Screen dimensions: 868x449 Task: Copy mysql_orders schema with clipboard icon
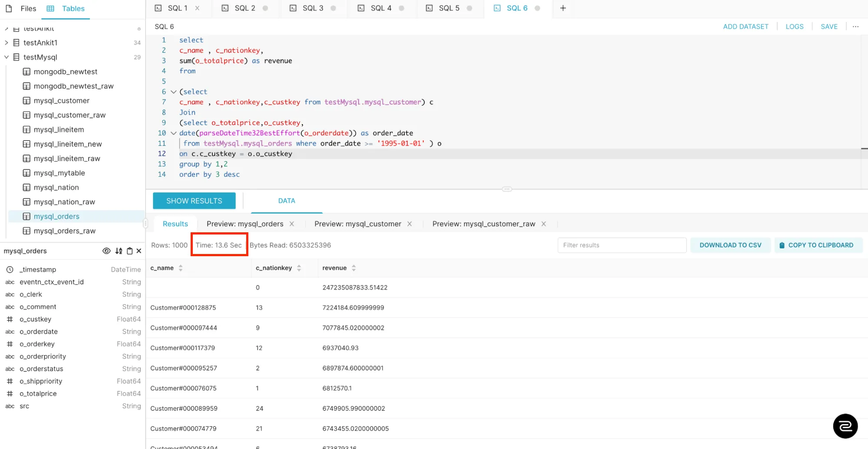[x=129, y=251]
